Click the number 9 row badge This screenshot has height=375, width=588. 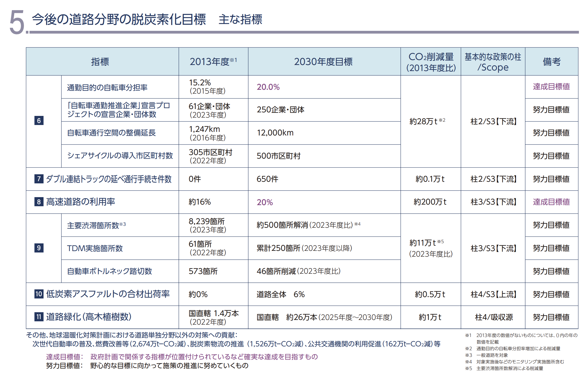pyautogui.click(x=39, y=248)
